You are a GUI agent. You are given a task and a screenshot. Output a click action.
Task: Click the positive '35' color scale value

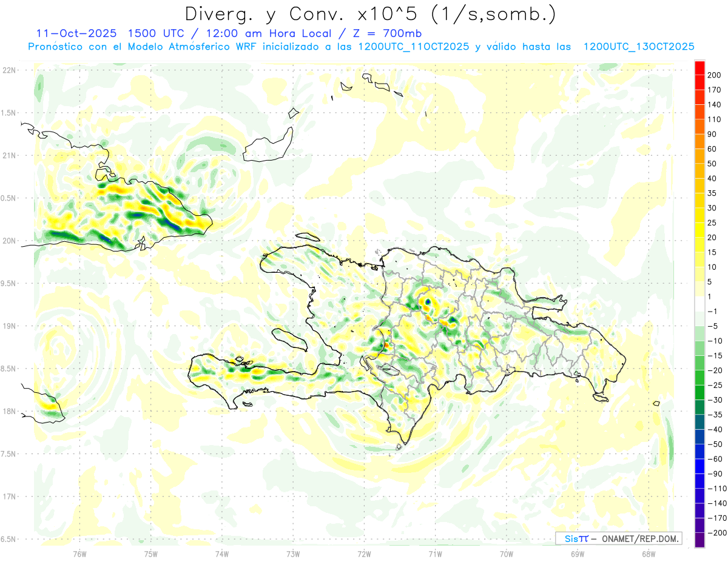pyautogui.click(x=713, y=193)
